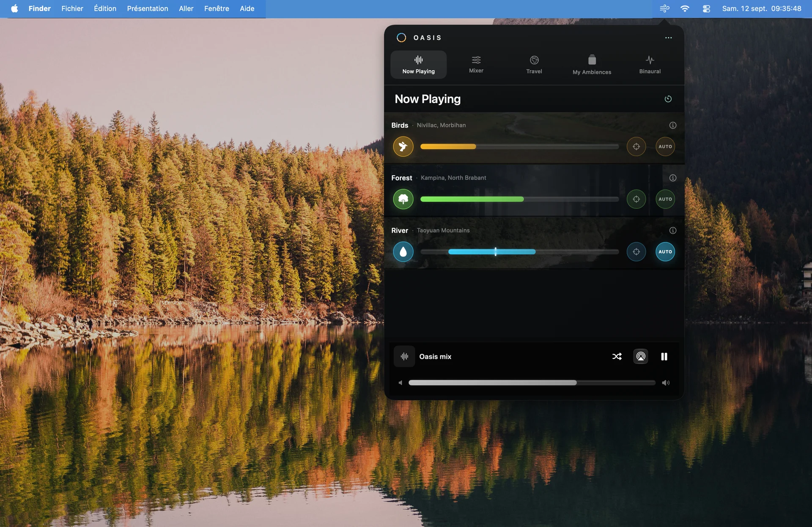Adjust the Forest green volume slider

(x=519, y=199)
